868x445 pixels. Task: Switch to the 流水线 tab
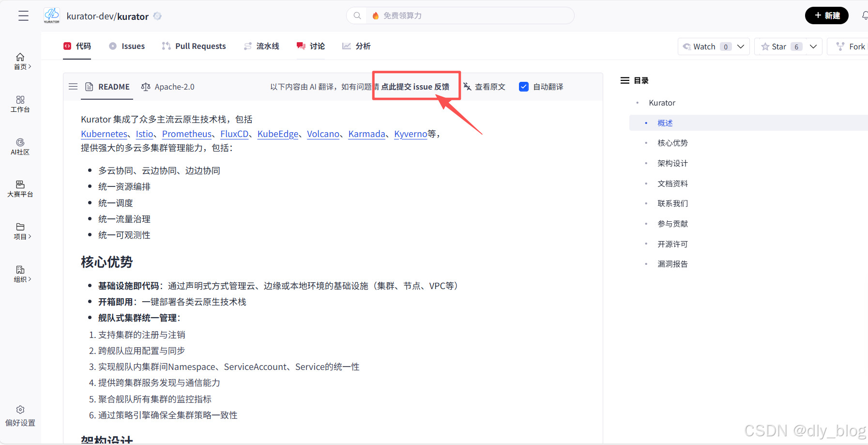[261, 46]
